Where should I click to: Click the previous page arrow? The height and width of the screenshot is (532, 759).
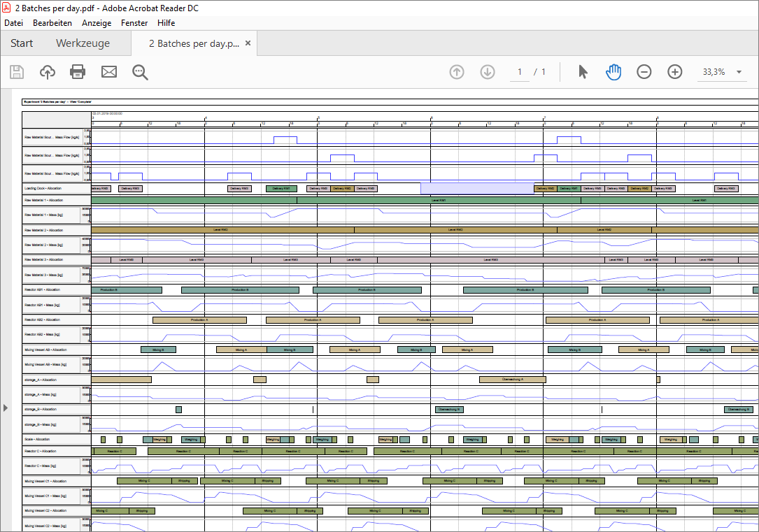(456, 71)
